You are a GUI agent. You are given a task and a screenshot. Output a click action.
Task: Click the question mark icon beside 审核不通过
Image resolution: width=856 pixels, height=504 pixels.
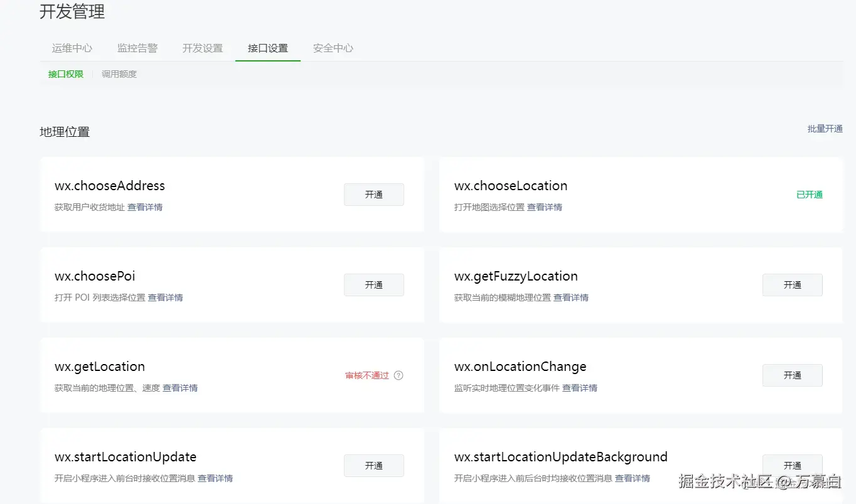click(x=399, y=375)
